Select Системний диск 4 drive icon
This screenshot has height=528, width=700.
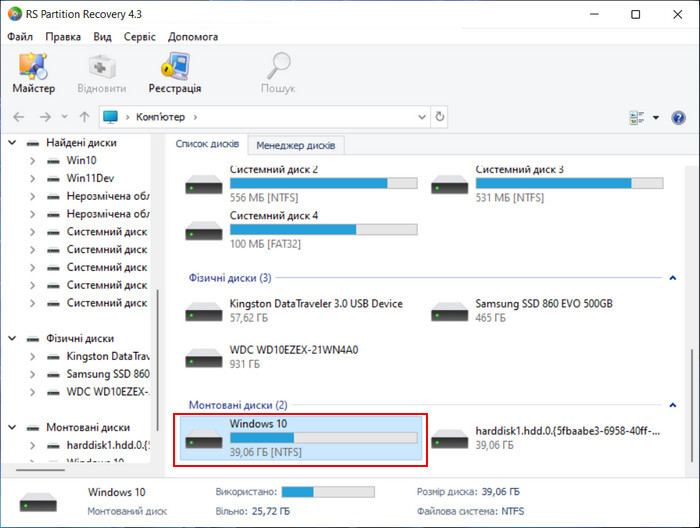click(204, 231)
